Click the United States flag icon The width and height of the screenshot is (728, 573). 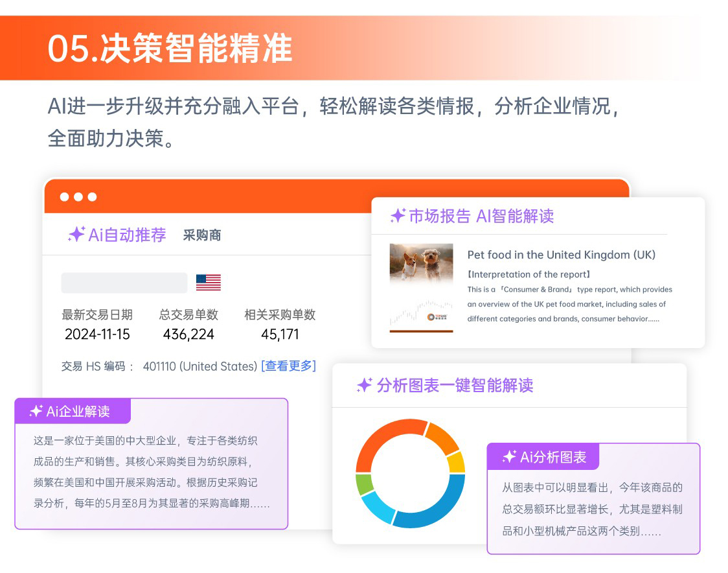(208, 283)
